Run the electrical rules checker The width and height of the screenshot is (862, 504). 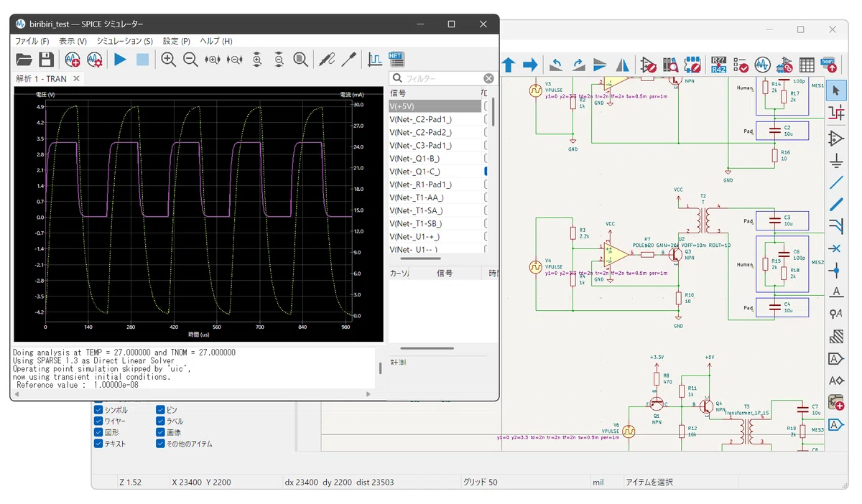[741, 65]
